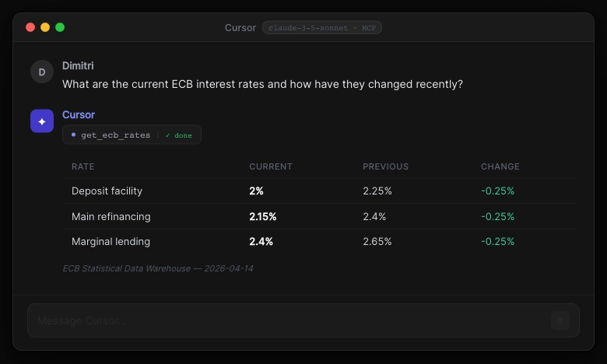Select the Main refinancing row label

(x=111, y=216)
